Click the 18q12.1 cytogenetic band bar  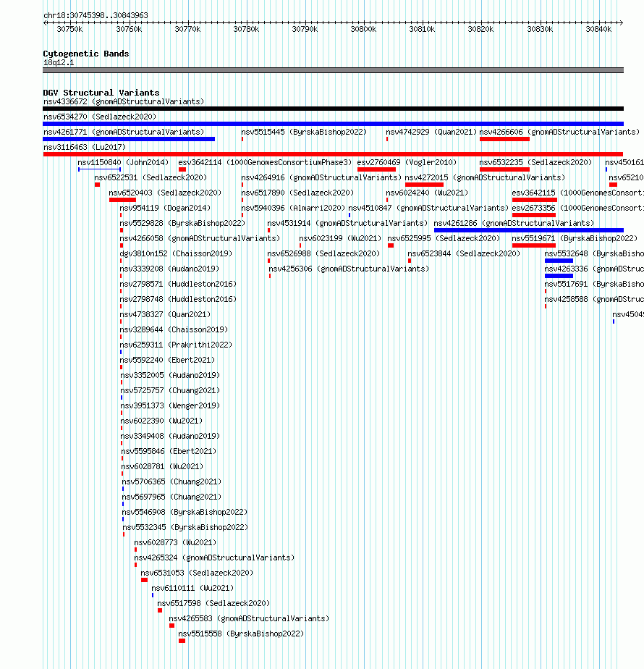(x=333, y=70)
